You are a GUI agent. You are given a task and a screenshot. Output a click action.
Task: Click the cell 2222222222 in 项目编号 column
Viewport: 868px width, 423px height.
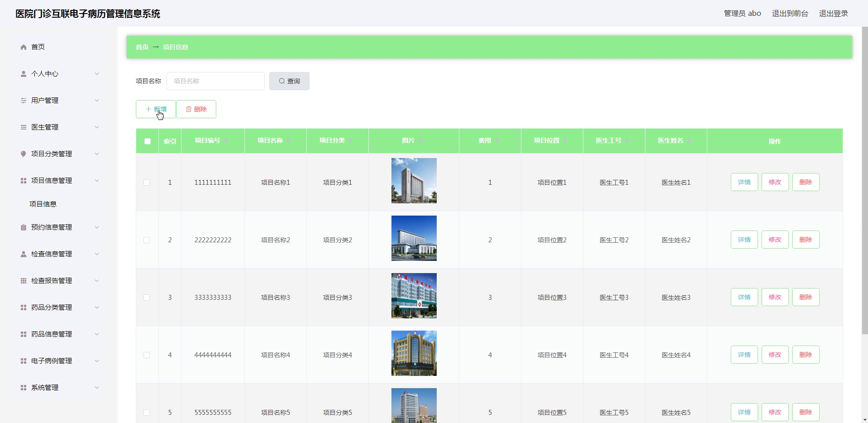pos(213,240)
